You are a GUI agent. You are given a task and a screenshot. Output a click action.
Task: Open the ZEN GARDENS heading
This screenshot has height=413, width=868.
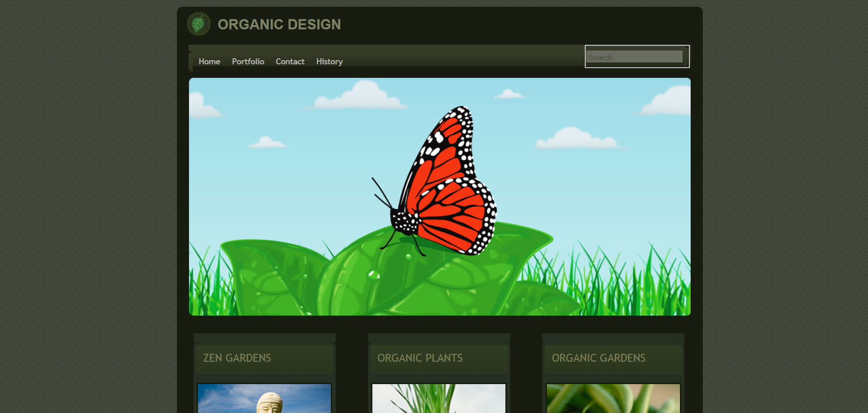[x=237, y=358]
